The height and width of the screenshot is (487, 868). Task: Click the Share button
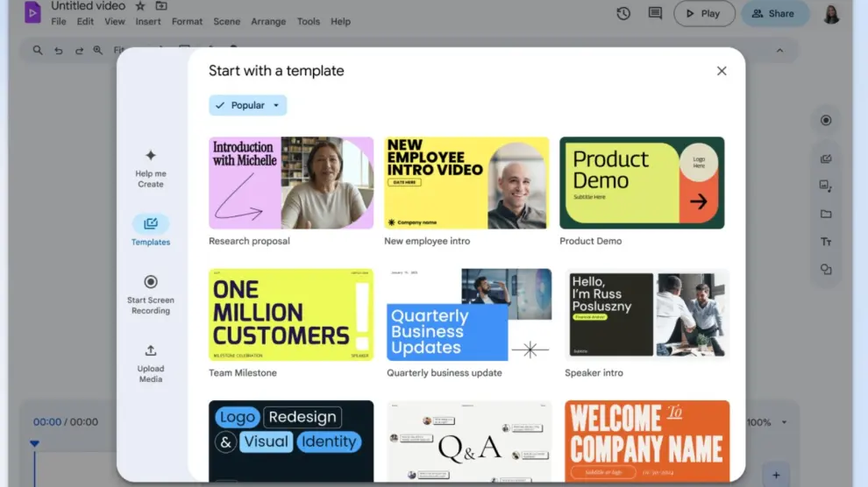click(x=774, y=13)
